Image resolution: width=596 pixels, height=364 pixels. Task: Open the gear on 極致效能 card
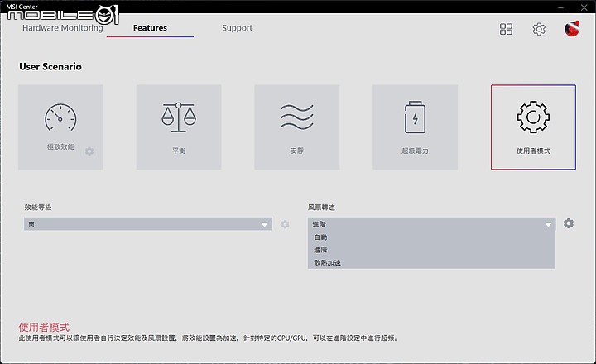(89, 151)
